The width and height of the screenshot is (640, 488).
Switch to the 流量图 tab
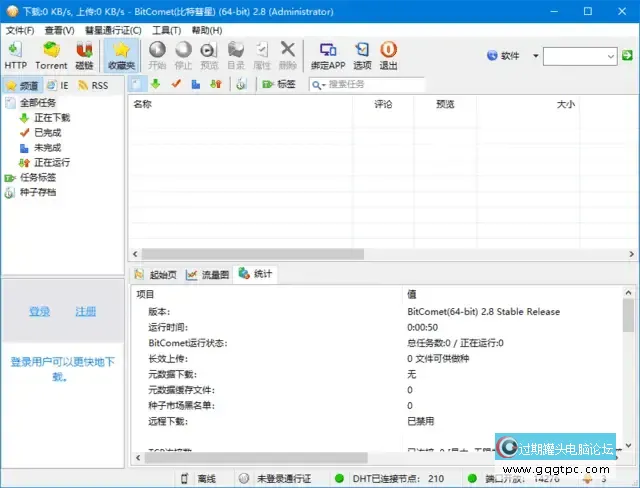tap(207, 275)
